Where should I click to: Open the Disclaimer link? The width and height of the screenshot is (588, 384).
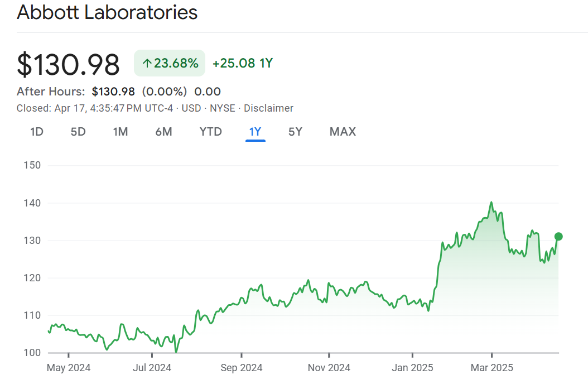[x=268, y=108]
